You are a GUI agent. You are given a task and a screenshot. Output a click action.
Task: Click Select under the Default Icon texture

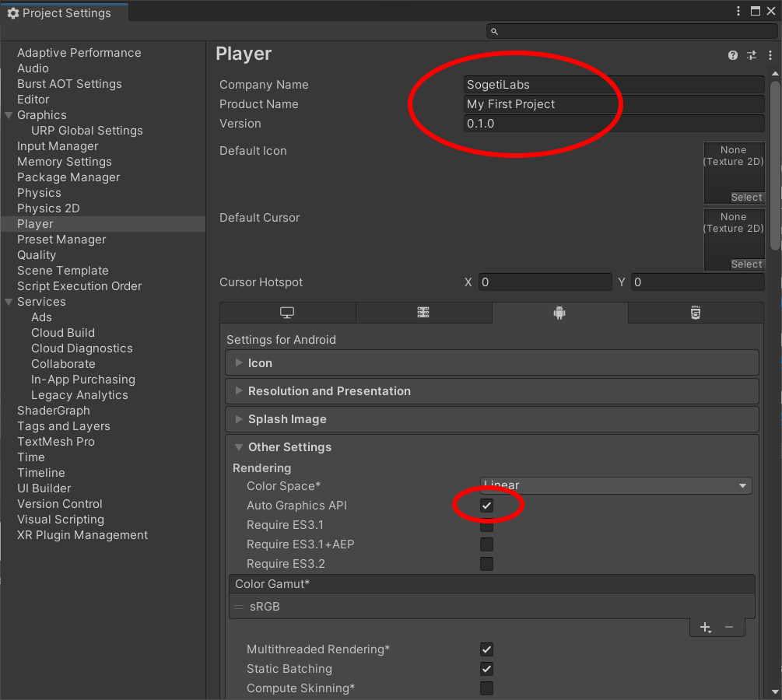[x=746, y=198]
